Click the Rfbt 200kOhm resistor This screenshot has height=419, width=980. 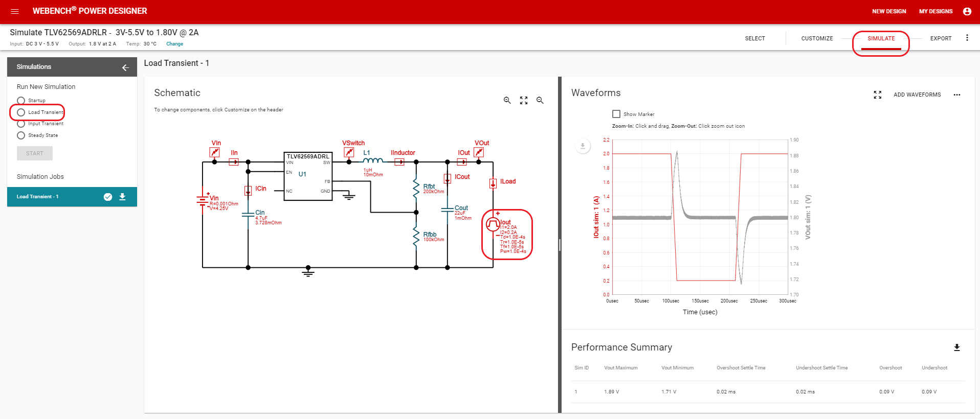tap(416, 188)
